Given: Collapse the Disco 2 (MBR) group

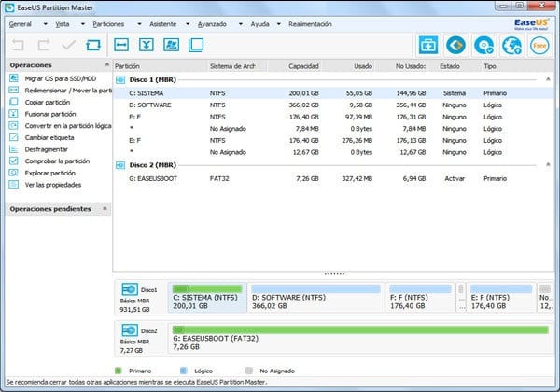Looking at the screenshot, I should (x=548, y=164).
